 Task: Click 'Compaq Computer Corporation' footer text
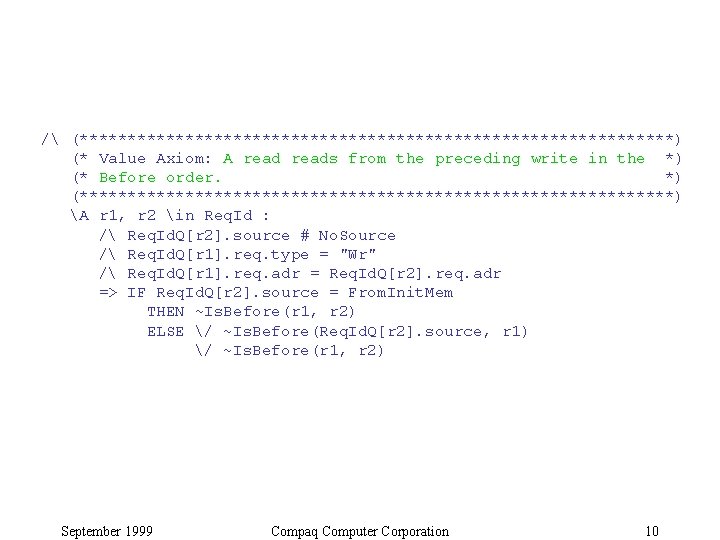(360, 531)
